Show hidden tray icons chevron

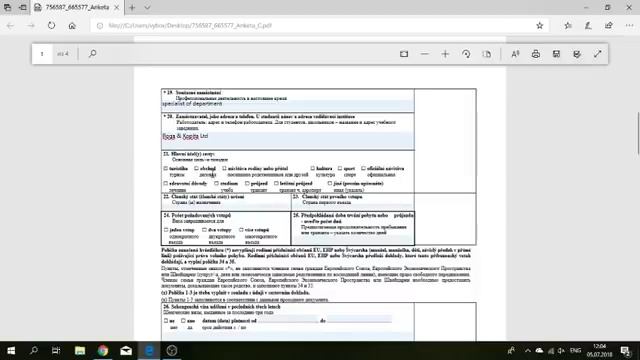528,351
